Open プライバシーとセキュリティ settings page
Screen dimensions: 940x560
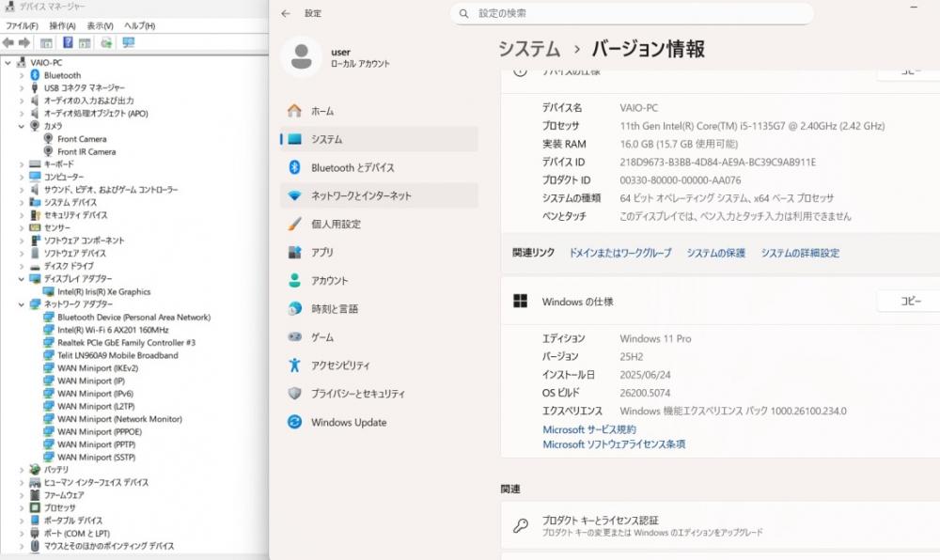click(379, 394)
